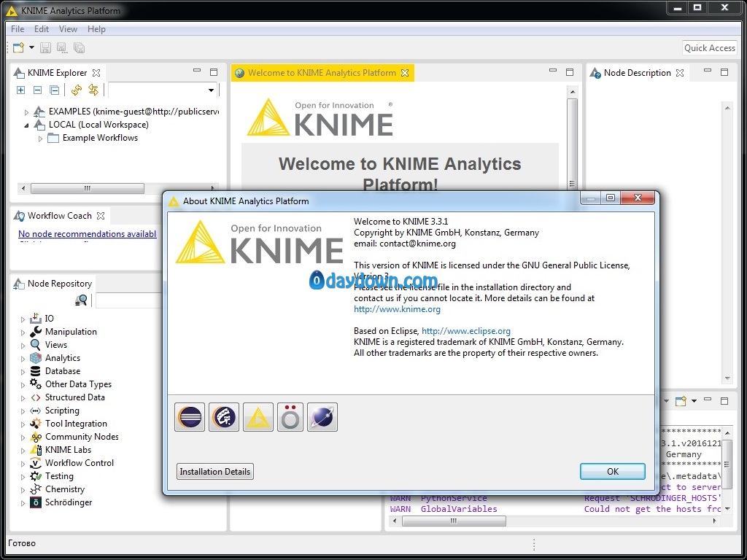Collapse the LOCAL workspace node
This screenshot has width=747, height=560.
[x=27, y=125]
